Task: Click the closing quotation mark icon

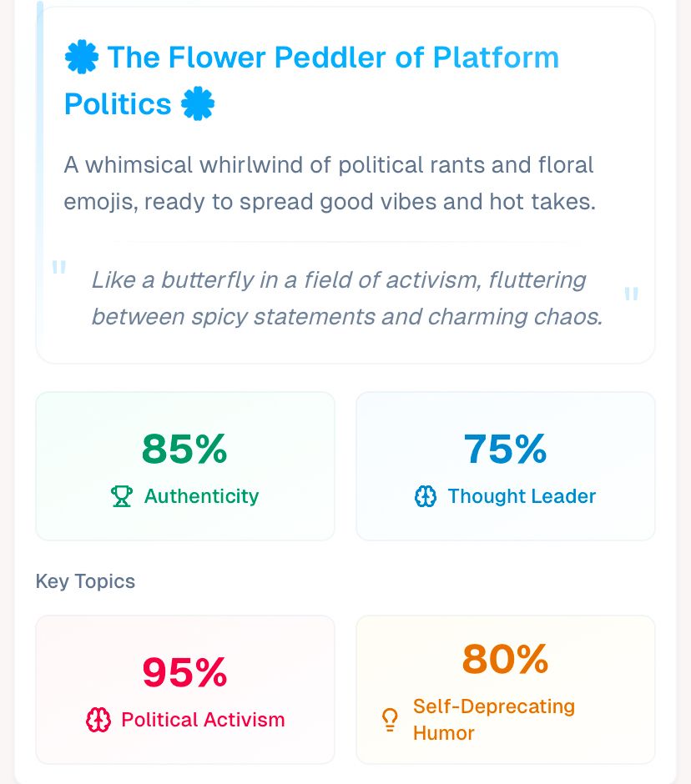Action: (x=632, y=294)
